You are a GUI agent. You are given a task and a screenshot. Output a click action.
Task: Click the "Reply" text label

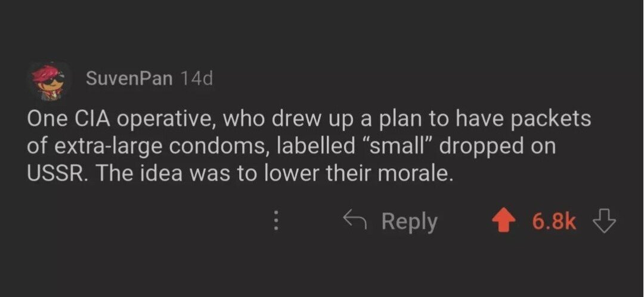point(409,222)
